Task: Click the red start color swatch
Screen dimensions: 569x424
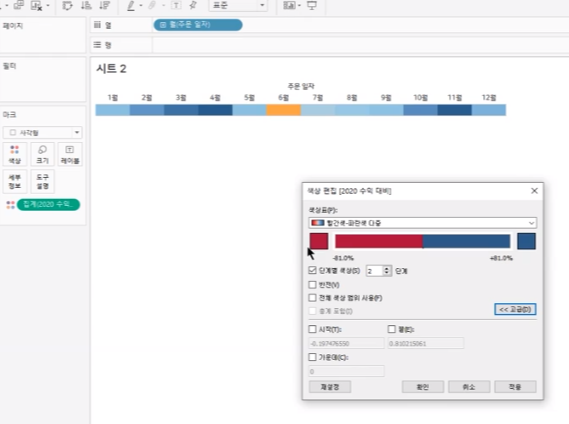Action: pos(319,241)
